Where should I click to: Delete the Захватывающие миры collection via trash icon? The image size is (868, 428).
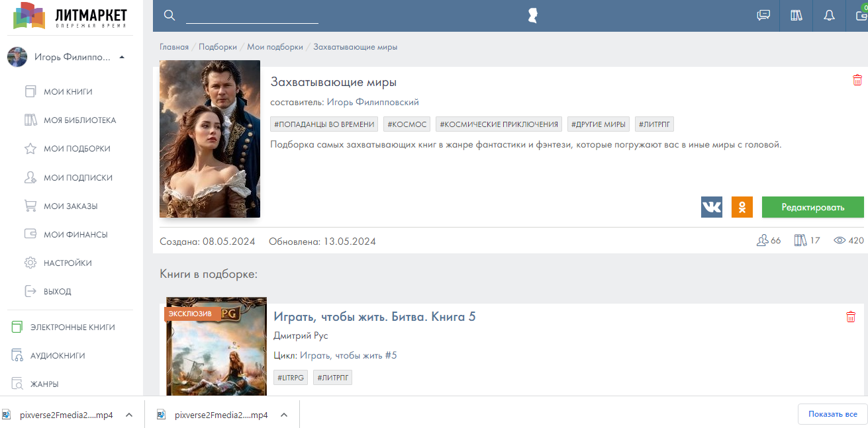click(x=857, y=80)
